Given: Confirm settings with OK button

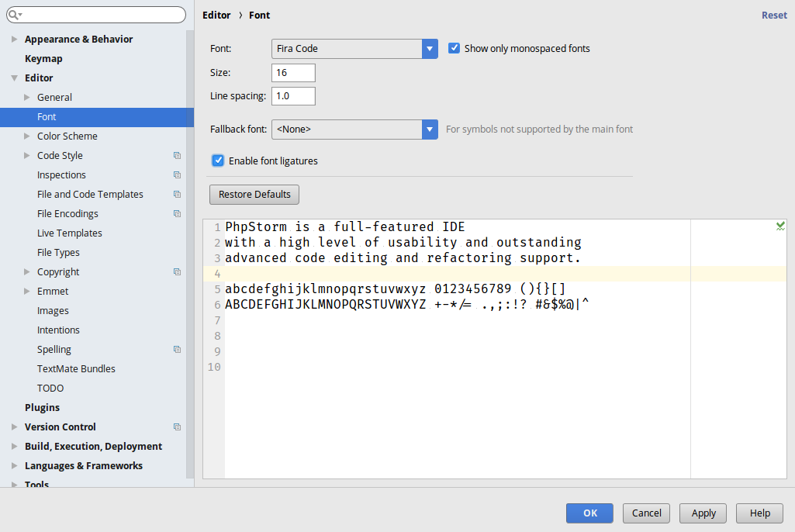Looking at the screenshot, I should [589, 513].
